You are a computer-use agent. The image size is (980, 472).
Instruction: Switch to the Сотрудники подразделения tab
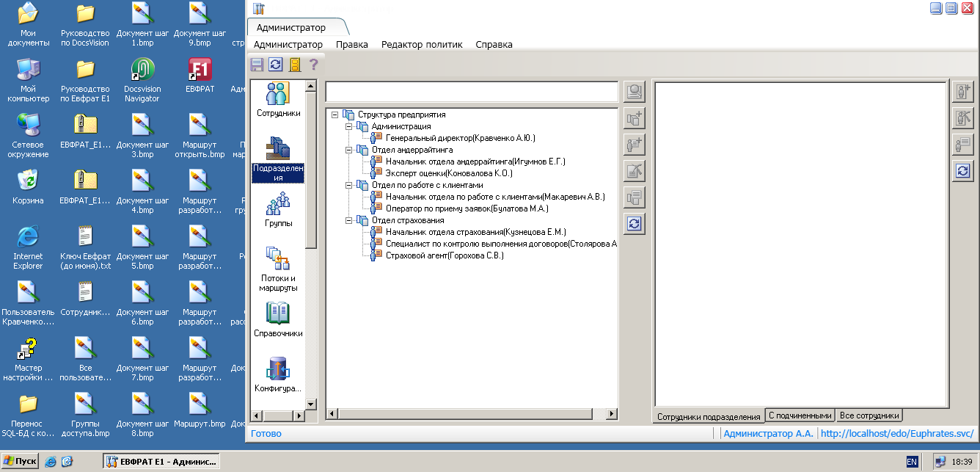pyautogui.click(x=709, y=416)
